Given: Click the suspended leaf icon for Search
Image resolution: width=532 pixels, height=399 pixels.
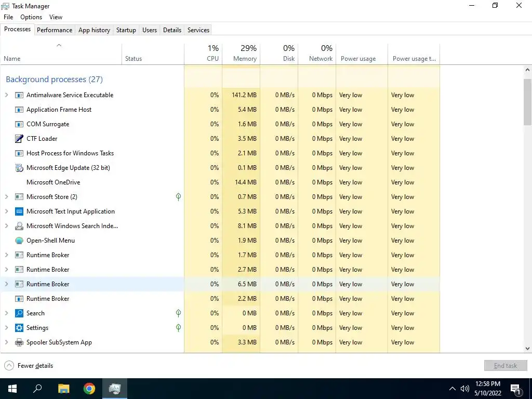Looking at the screenshot, I should pos(179,313).
